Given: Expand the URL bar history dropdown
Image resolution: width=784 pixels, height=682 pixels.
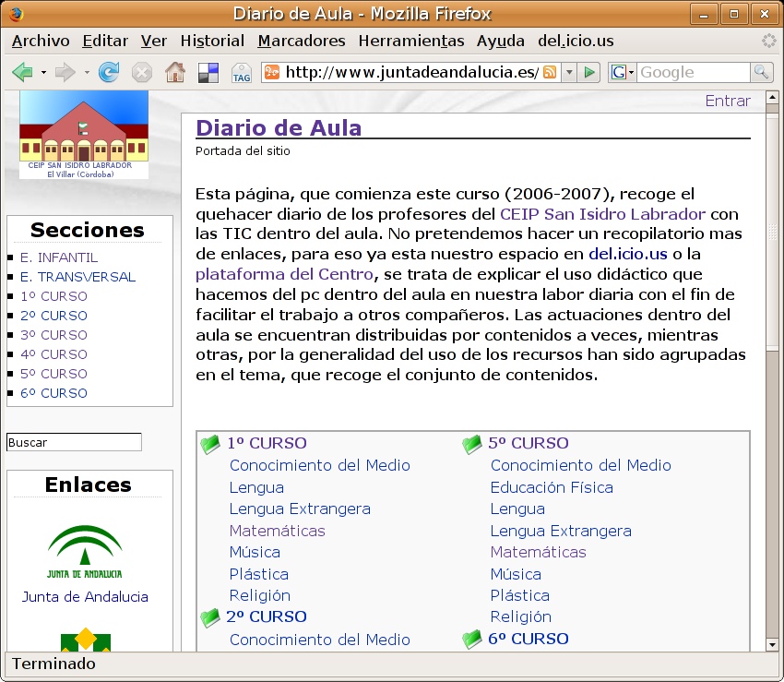Looking at the screenshot, I should point(569,72).
